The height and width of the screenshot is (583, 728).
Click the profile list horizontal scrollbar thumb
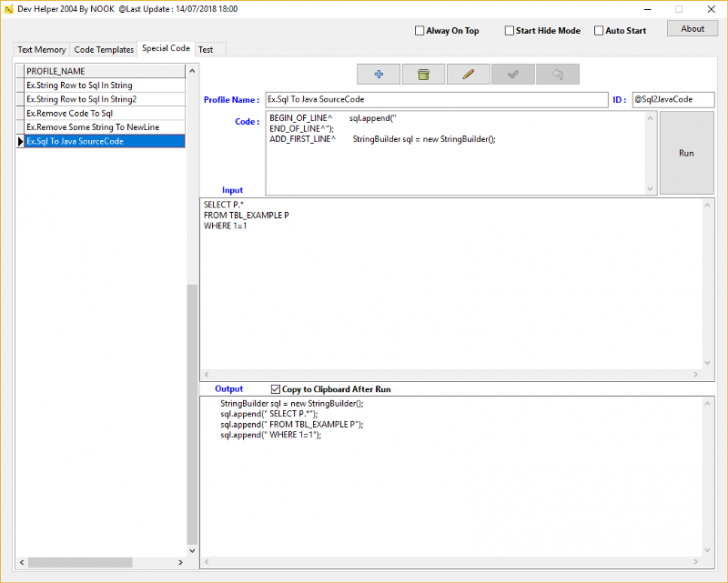click(x=80, y=562)
